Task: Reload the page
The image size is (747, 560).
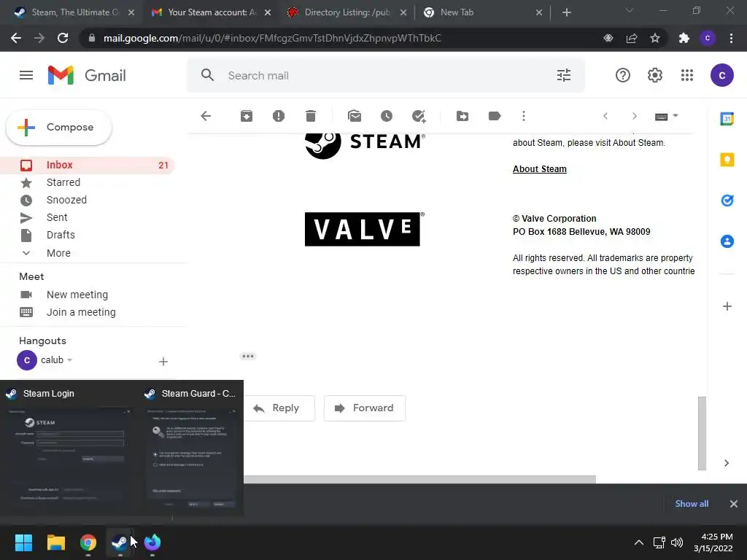Action: (63, 38)
